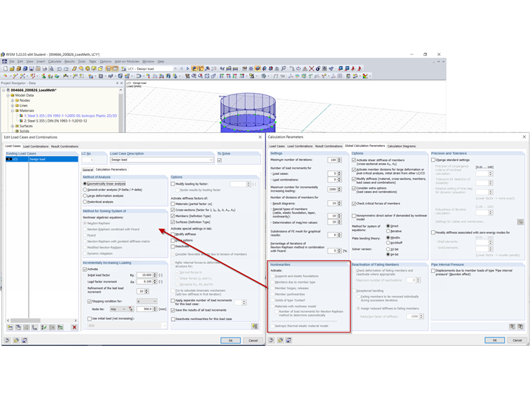Click save-as-default icon in Edit Load Cases dialog
This screenshot has height=399, width=532.
pyautogui.click(x=24, y=340)
